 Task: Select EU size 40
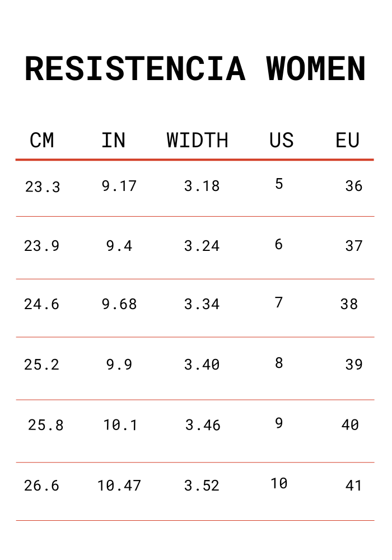350,425
